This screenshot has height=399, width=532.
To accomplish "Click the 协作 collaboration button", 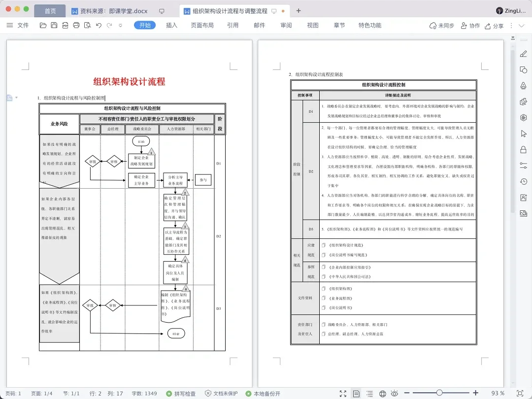I will click(470, 25).
